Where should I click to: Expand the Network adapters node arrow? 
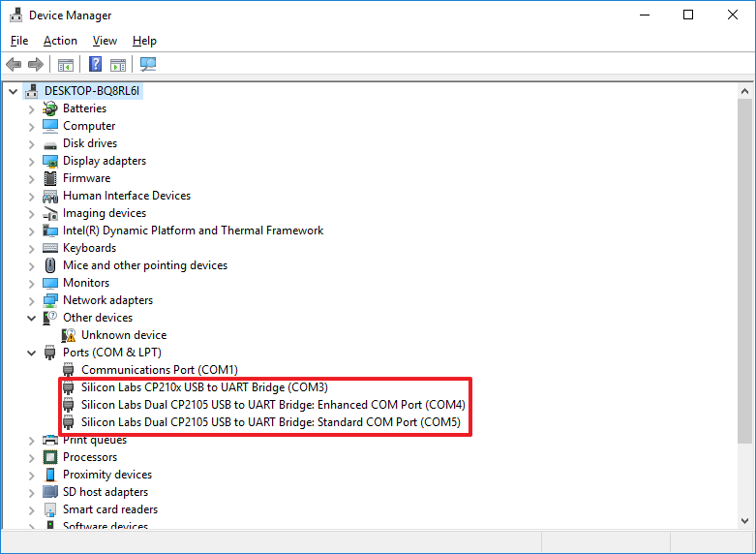[31, 300]
